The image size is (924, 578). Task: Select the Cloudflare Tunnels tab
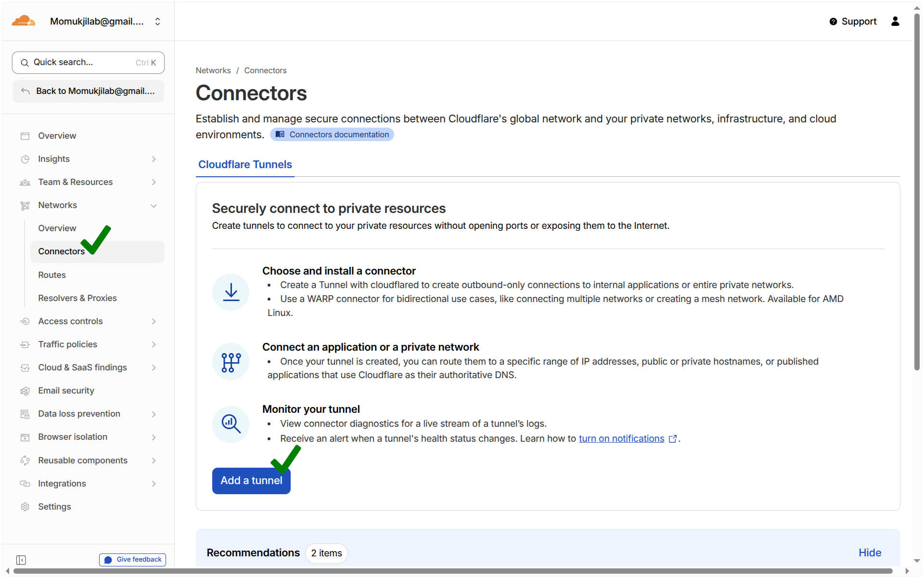pos(245,165)
